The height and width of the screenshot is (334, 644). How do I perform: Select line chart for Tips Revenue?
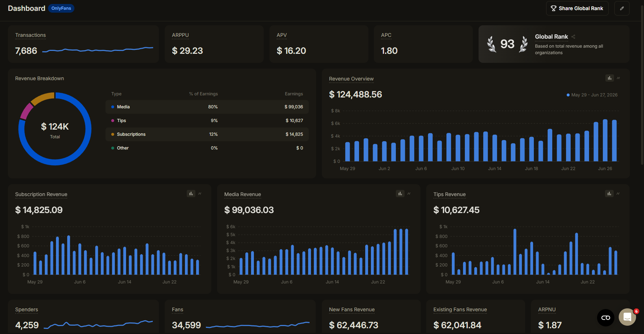[x=618, y=194]
